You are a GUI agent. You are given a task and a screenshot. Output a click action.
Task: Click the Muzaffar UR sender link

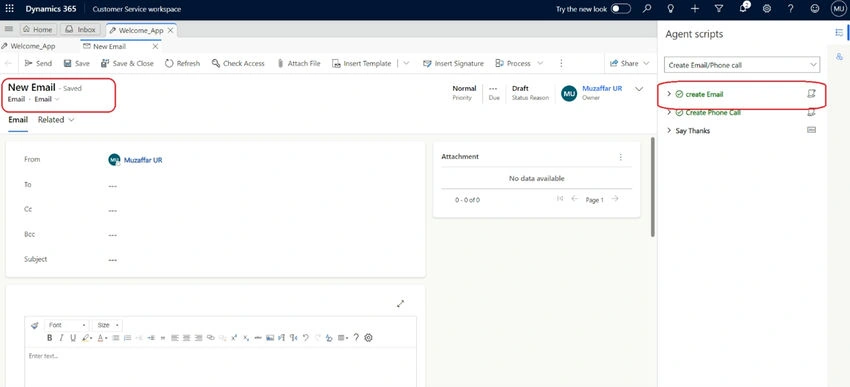[x=143, y=160]
